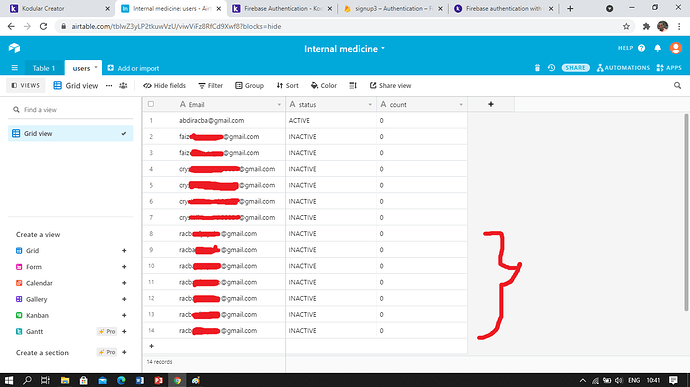
Task: Click the Filter button
Action: click(210, 85)
